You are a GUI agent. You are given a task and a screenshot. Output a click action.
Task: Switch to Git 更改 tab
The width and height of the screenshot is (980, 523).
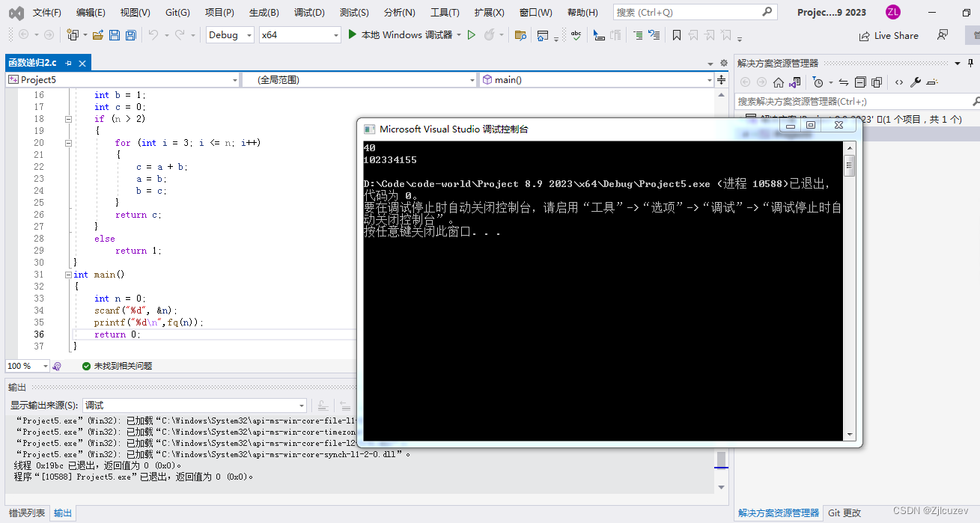coord(844,513)
